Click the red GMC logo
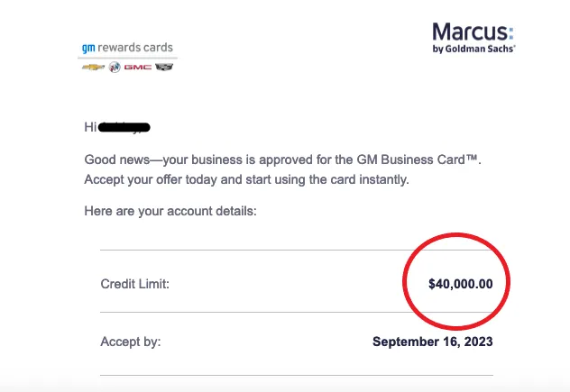 (x=138, y=68)
